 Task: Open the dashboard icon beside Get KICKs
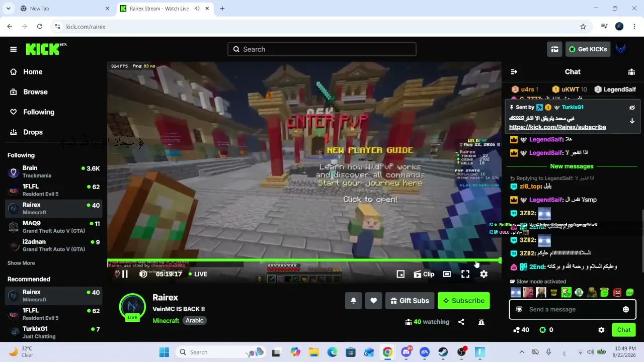click(554, 49)
